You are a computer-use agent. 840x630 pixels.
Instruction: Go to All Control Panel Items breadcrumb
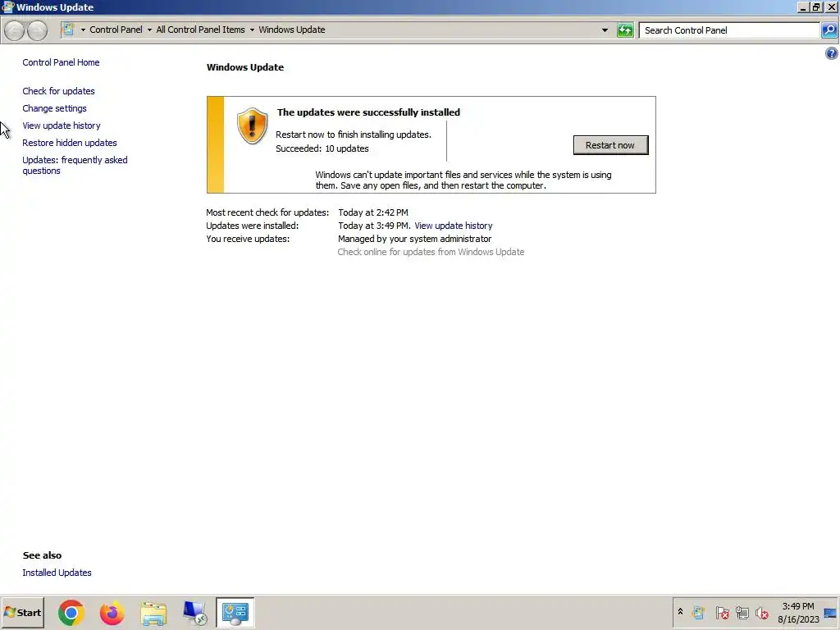click(200, 30)
